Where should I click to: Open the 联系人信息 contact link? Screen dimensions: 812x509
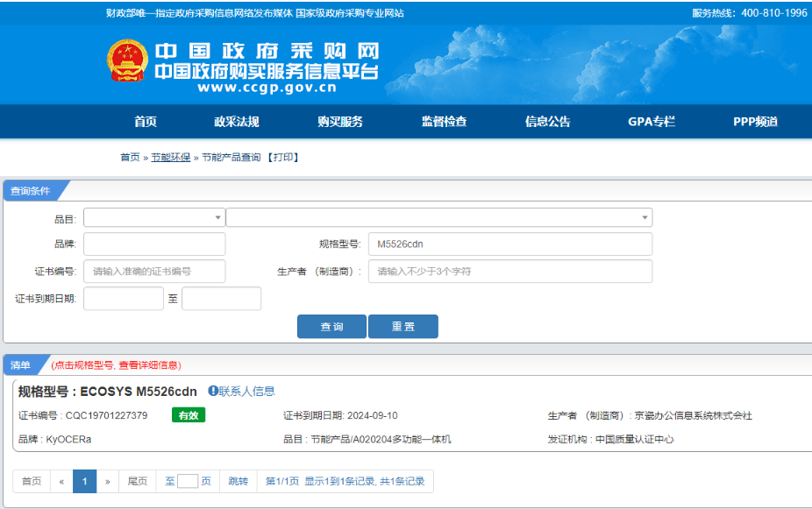246,391
